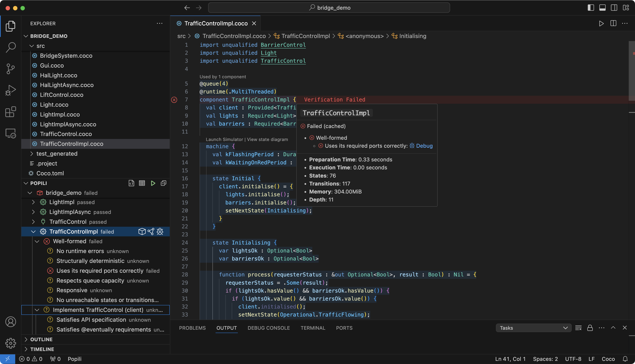The height and width of the screenshot is (364, 635).
Task: Collapse all in POPILI panel
Action: coord(163,183)
